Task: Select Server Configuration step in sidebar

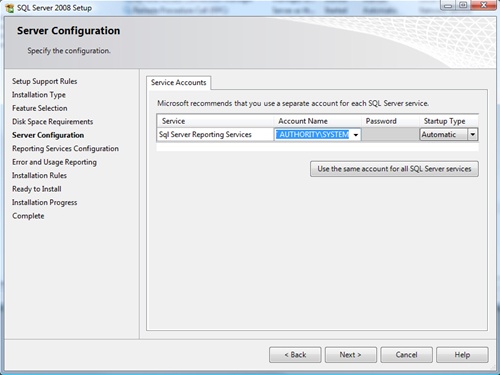Action: point(48,135)
